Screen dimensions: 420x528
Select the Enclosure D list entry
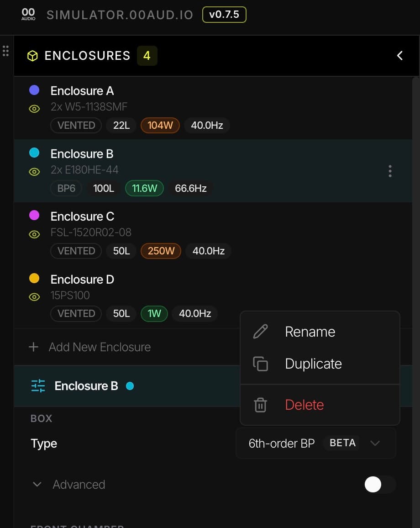(x=82, y=280)
